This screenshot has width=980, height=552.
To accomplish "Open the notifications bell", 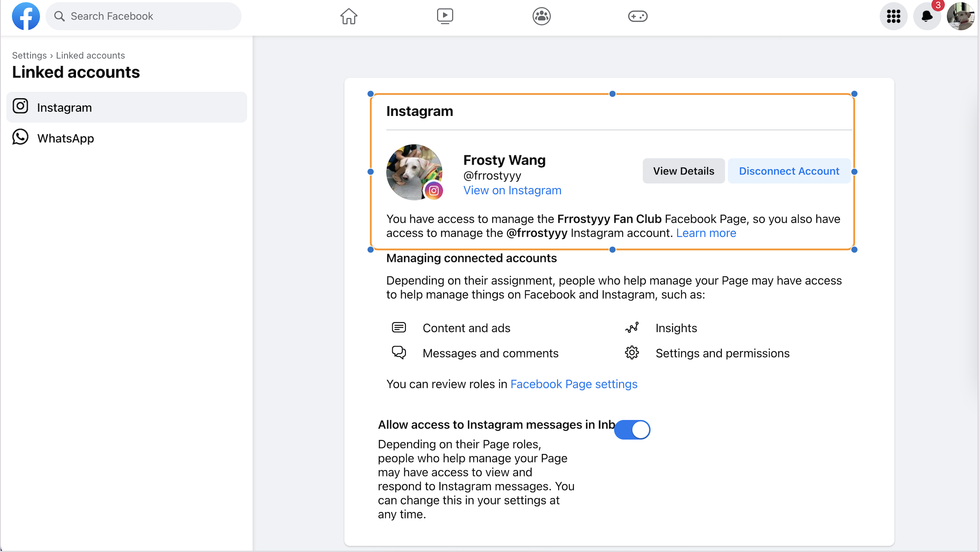I will [927, 16].
